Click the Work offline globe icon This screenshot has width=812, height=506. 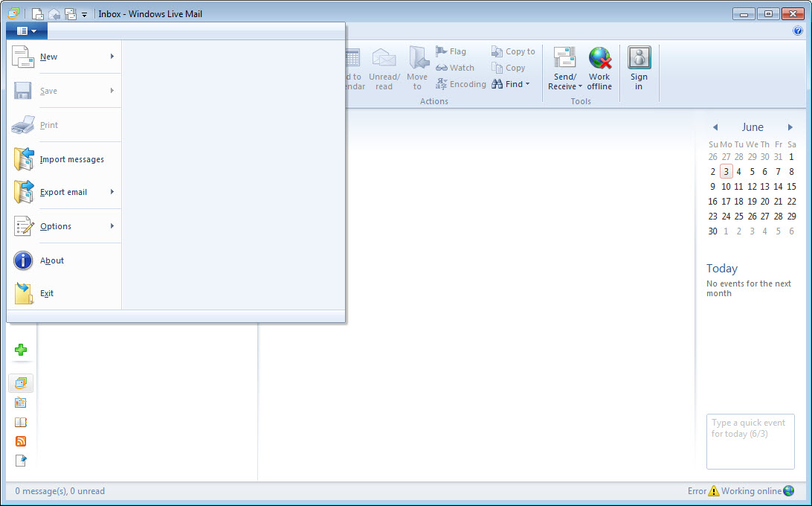[x=599, y=68]
